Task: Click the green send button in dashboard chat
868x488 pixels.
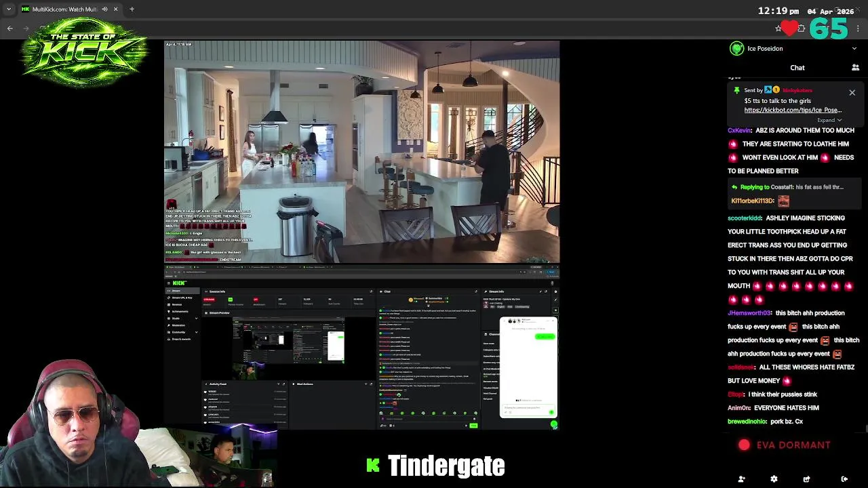Action: click(473, 425)
